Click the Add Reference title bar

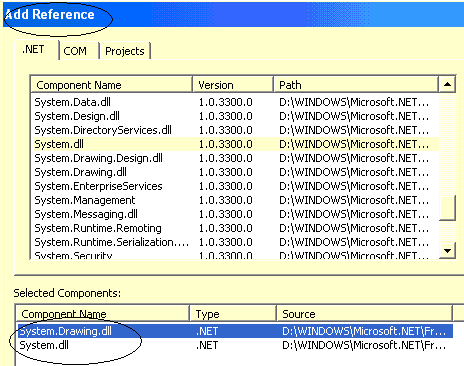pos(233,14)
